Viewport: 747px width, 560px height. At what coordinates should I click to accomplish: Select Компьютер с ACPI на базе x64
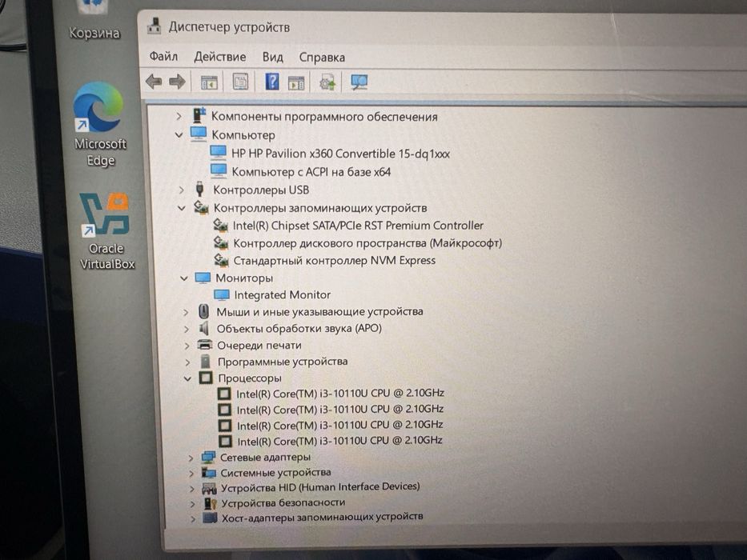click(x=311, y=171)
